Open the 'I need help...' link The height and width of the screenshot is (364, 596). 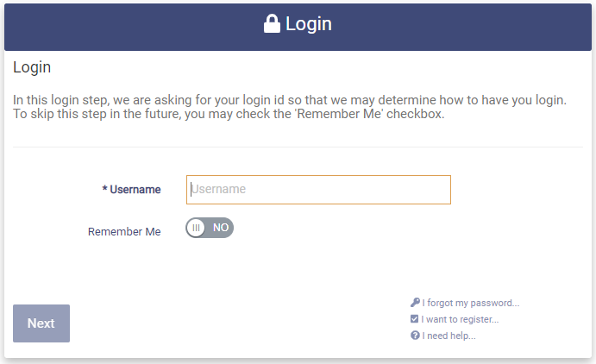(x=449, y=336)
